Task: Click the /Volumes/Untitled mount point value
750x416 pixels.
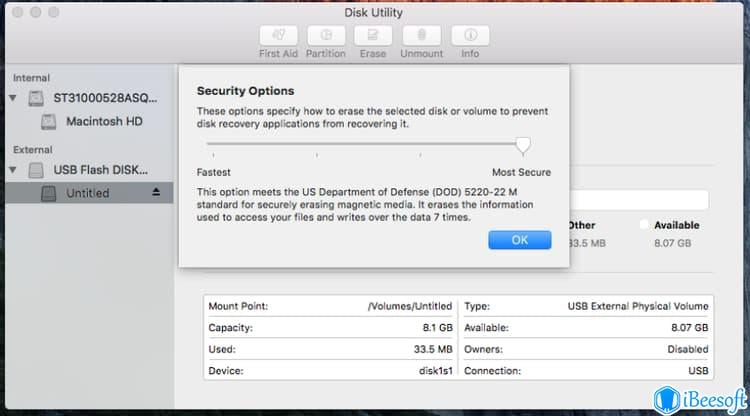Action: (x=410, y=306)
